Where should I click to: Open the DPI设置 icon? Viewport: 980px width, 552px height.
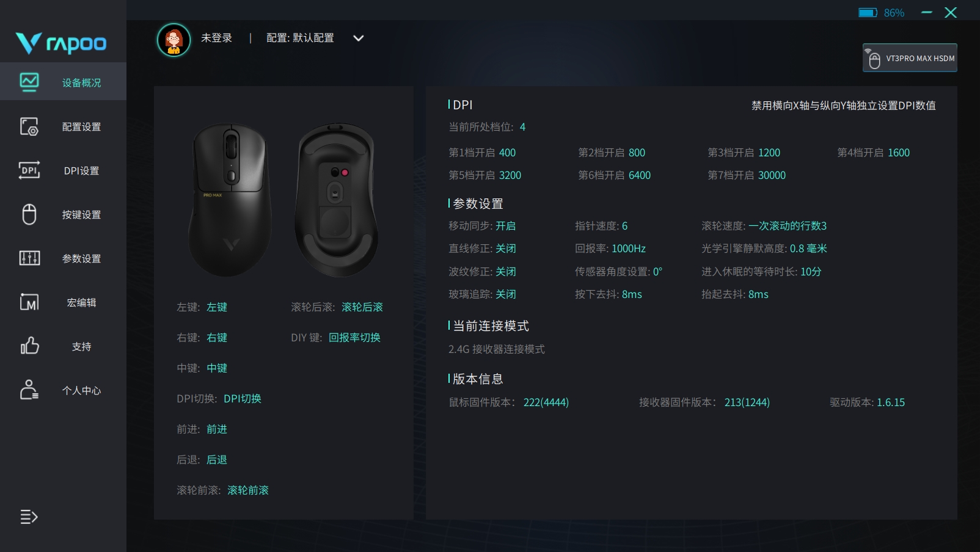29,170
